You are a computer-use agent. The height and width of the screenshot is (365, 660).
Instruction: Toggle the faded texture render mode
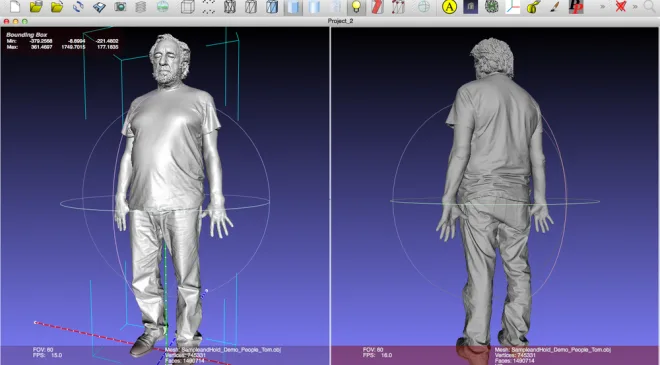(x=335, y=6)
